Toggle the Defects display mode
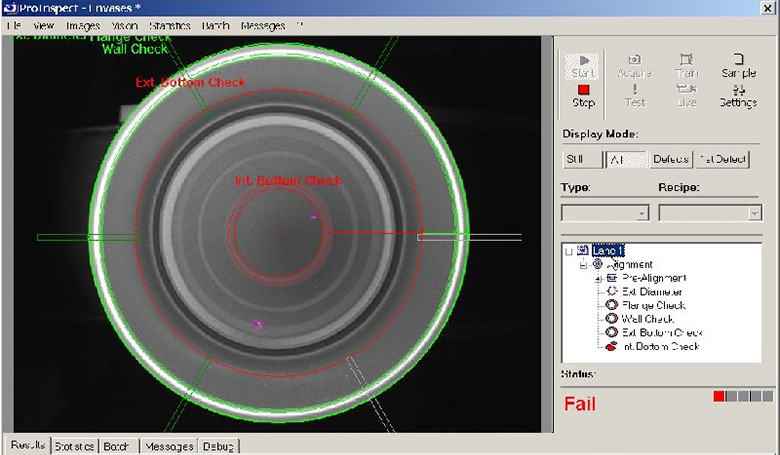 pos(670,159)
